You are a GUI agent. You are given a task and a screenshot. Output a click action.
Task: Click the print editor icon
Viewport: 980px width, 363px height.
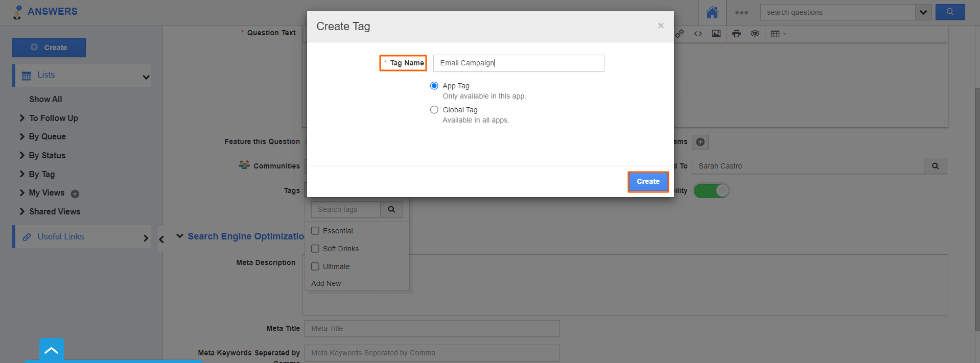[736, 34]
